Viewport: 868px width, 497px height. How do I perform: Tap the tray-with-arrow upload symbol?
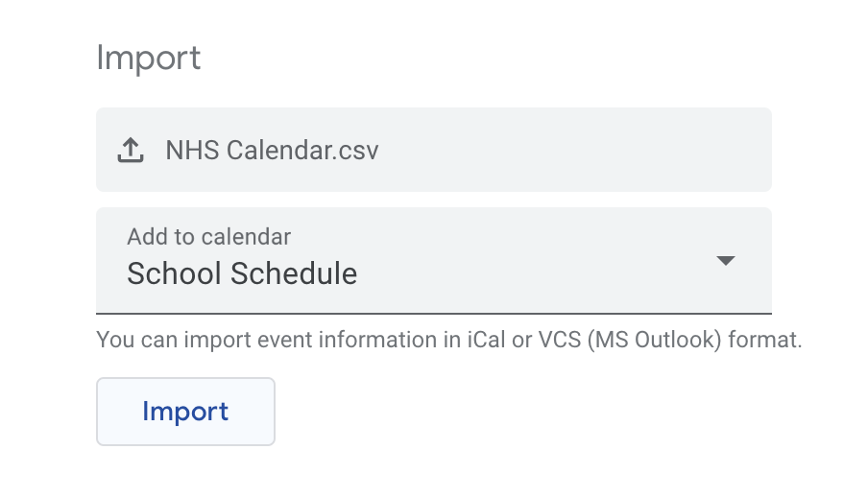(131, 150)
